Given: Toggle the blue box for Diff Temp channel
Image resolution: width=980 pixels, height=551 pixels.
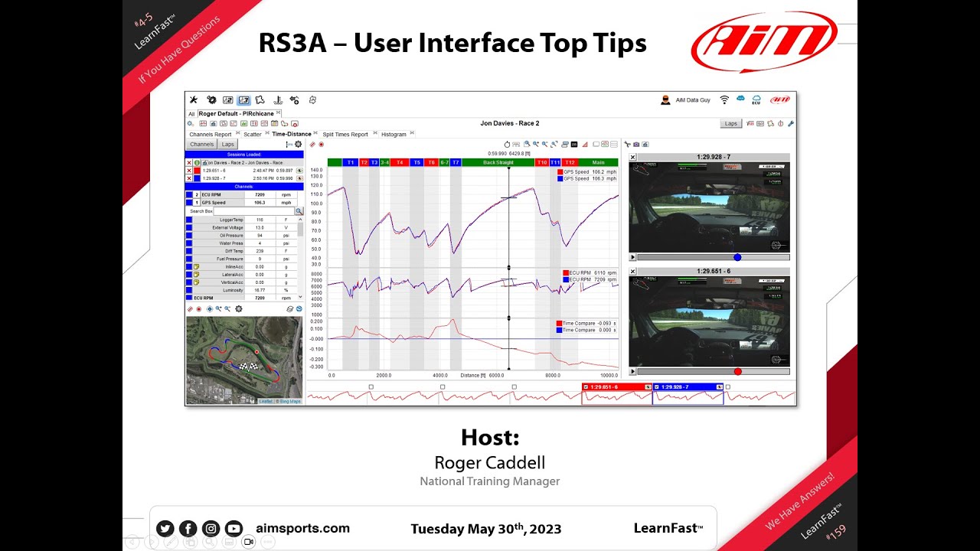Looking at the screenshot, I should 189,251.
